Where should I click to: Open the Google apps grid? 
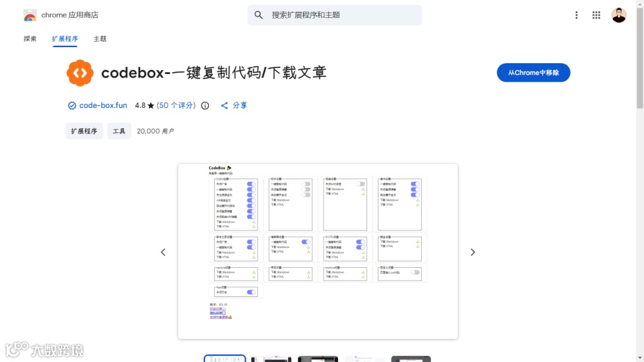tap(596, 15)
